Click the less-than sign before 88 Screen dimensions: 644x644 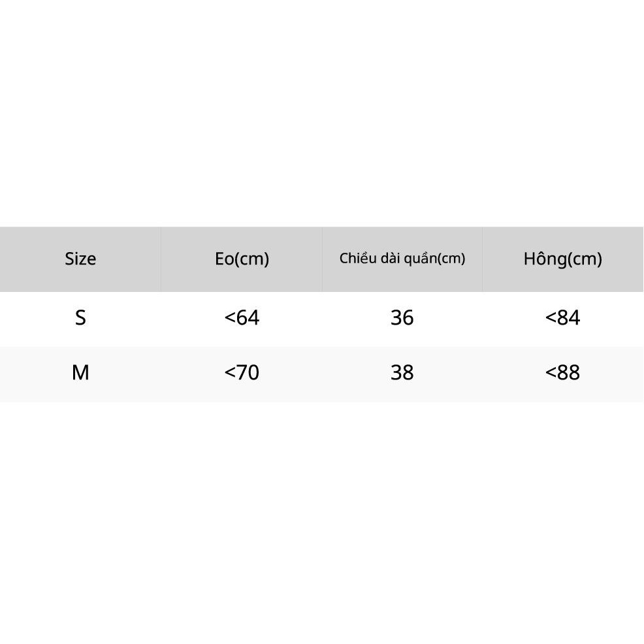pos(551,373)
